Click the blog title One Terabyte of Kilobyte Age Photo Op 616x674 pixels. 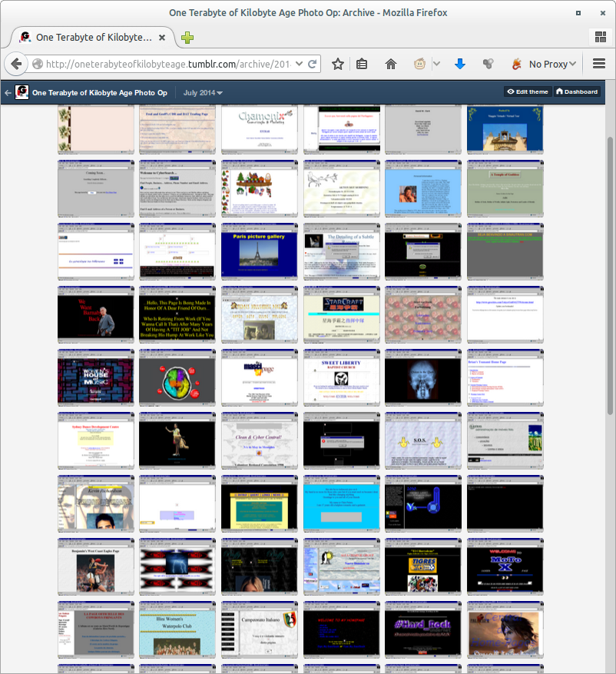(x=99, y=92)
